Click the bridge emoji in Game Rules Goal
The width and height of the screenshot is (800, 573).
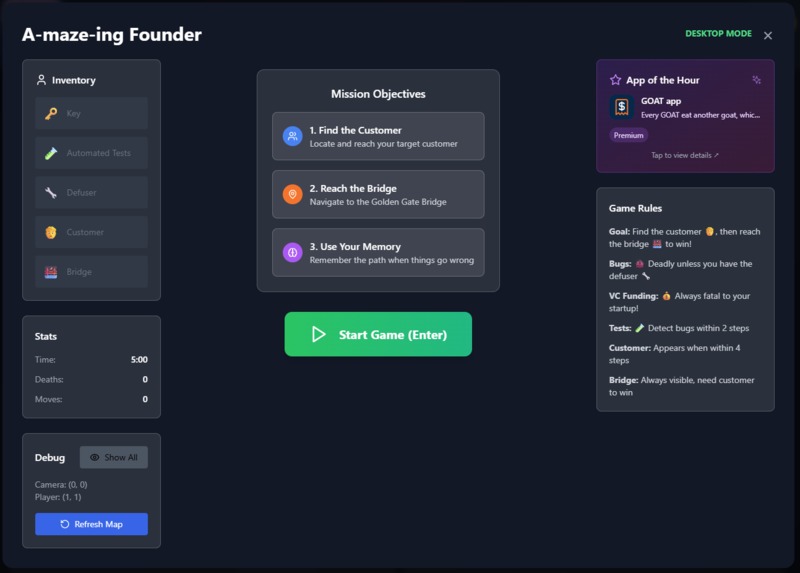pyautogui.click(x=657, y=244)
